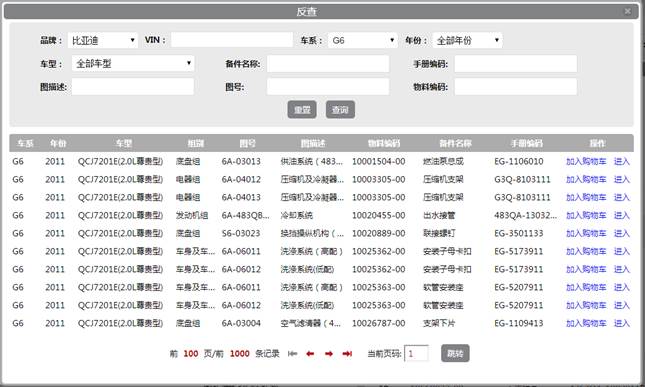Open 进入 link for 6A-04013 row
The image size is (645, 387).
(622, 197)
